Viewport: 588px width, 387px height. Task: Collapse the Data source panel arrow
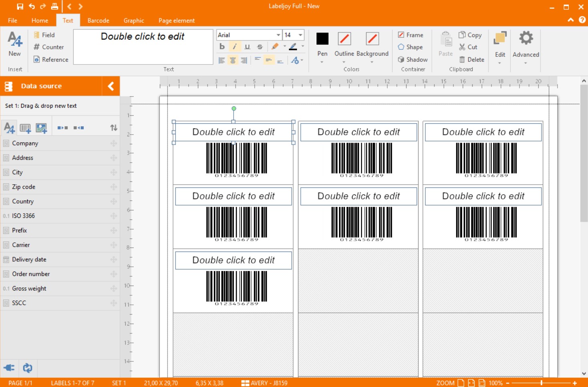[111, 86]
